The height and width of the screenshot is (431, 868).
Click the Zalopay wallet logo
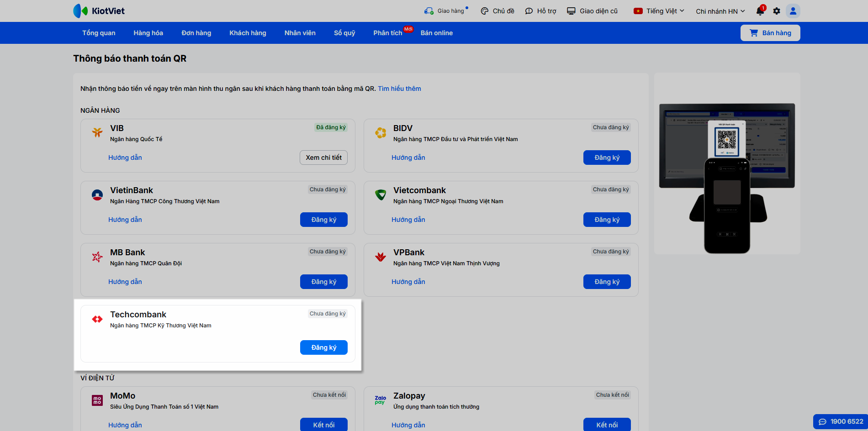381,400
